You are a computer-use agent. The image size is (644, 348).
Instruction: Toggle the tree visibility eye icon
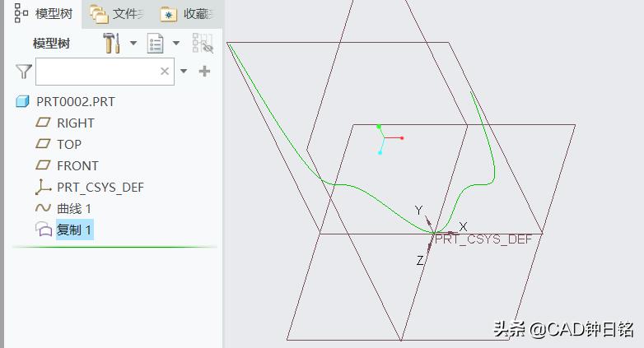coord(202,44)
